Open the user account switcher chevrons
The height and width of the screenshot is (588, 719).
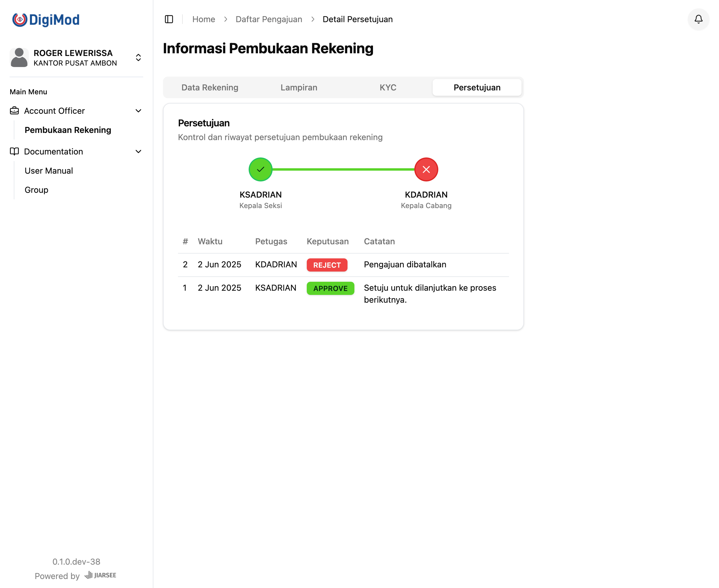138,57
